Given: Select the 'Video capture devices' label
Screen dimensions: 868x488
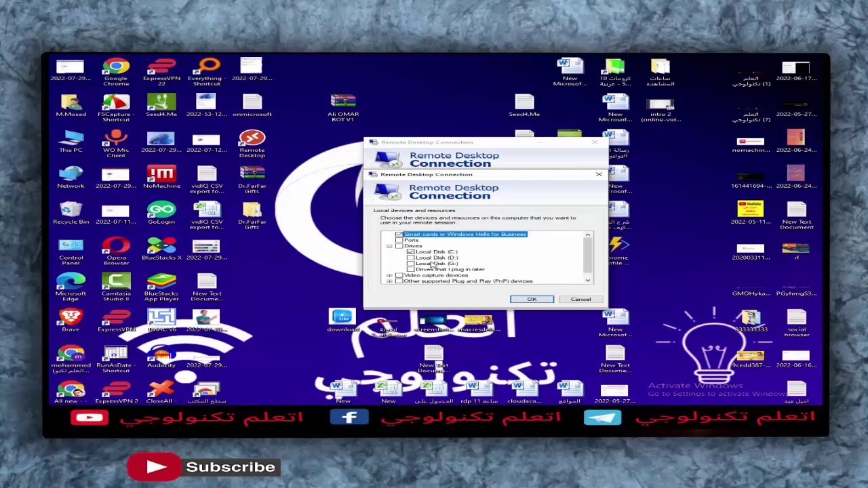Looking at the screenshot, I should click(x=436, y=275).
